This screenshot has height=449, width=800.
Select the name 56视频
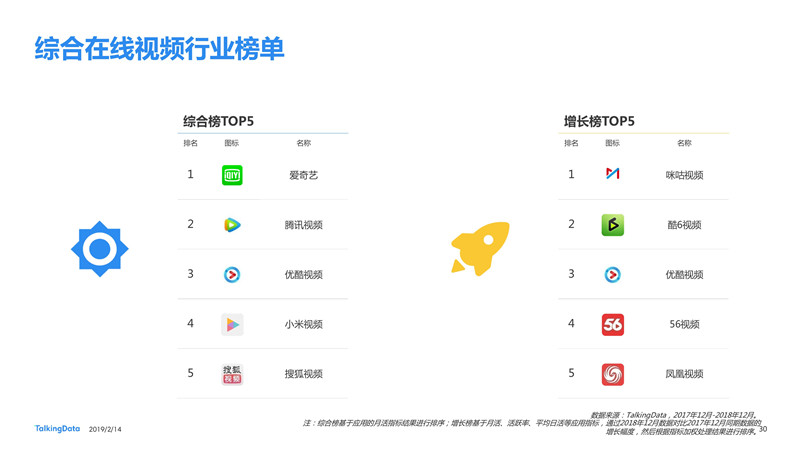[684, 325]
